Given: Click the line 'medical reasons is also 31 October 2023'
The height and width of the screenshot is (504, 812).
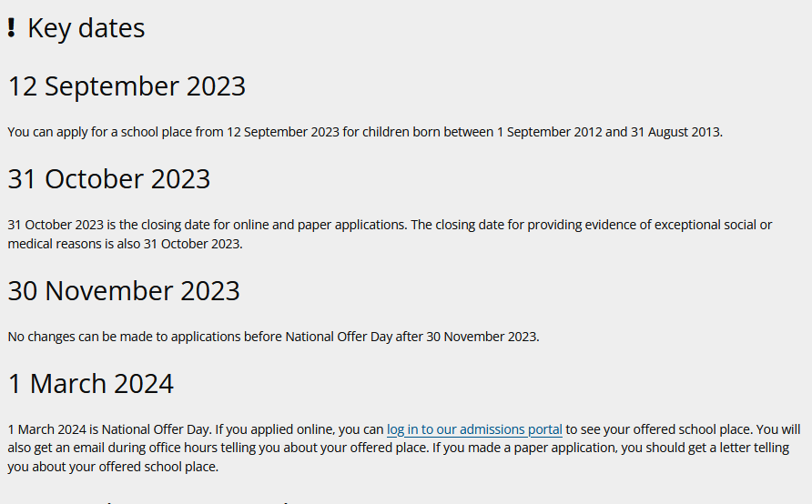Looking at the screenshot, I should [125, 244].
